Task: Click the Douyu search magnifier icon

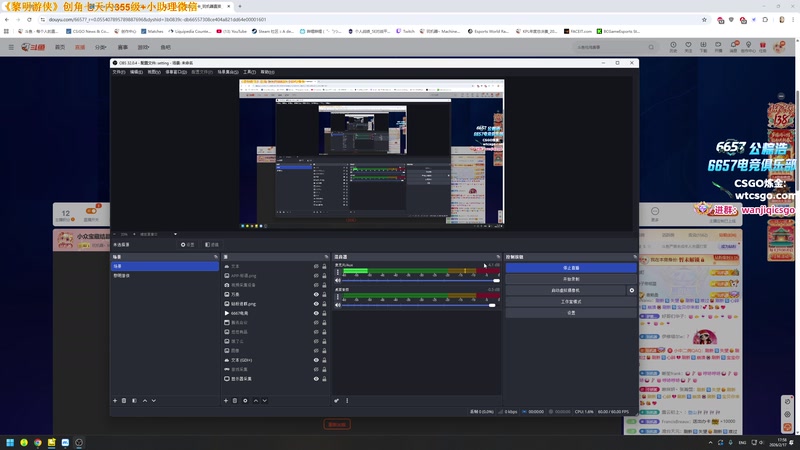Action: click(651, 47)
